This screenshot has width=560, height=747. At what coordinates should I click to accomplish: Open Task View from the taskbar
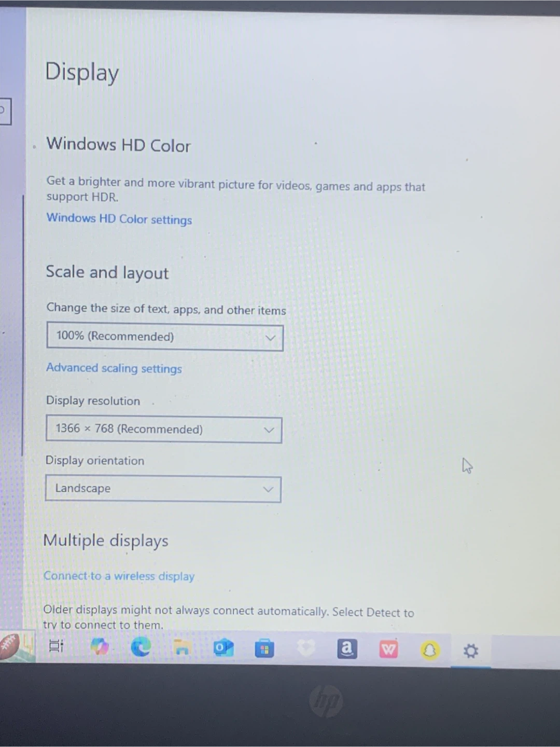click(x=56, y=646)
